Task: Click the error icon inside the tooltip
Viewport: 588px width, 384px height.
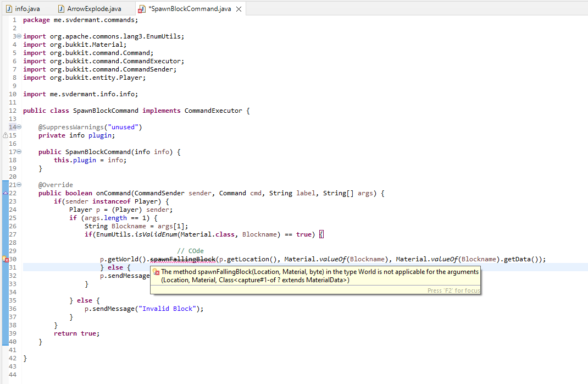Action: (157, 272)
